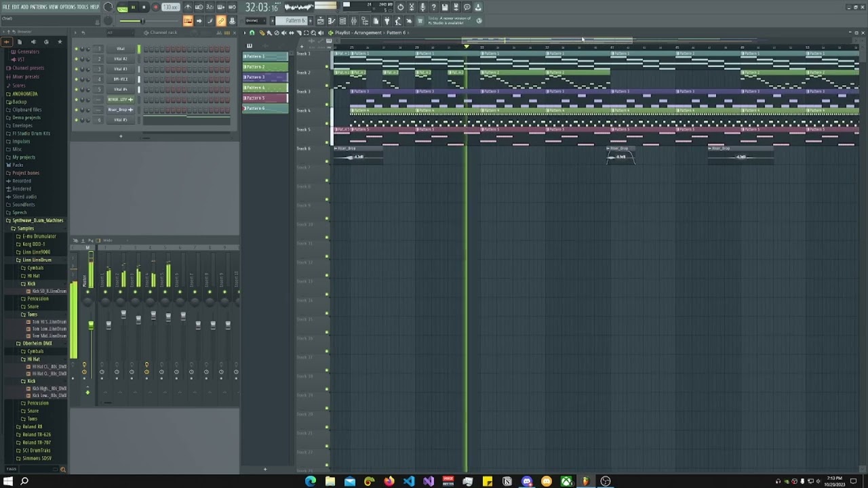This screenshot has width=868, height=488.
Task: Open the PATTERNS menu
Action: (39, 7)
